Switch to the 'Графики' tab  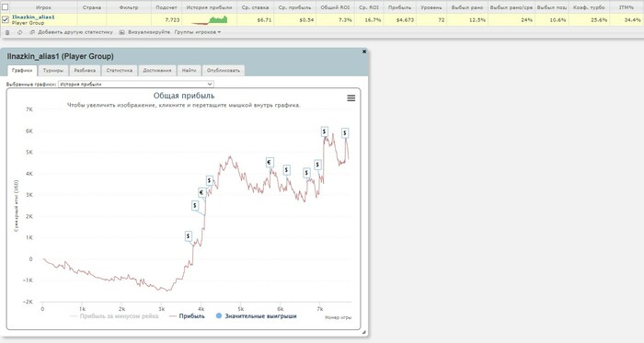coord(22,71)
